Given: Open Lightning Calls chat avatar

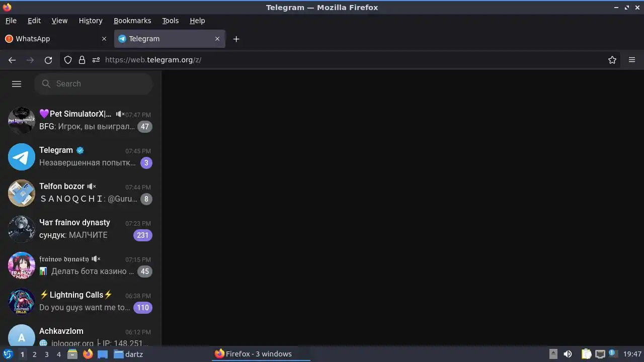Looking at the screenshot, I should (22, 302).
